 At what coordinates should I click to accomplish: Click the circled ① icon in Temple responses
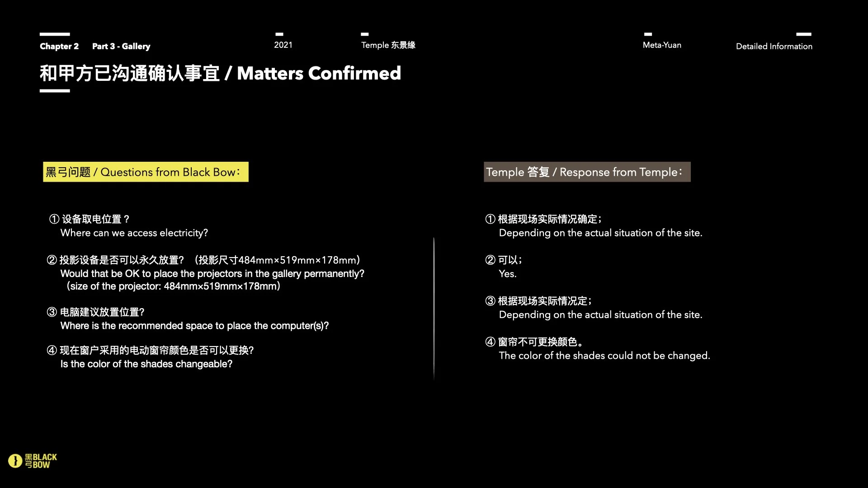pyautogui.click(x=491, y=219)
